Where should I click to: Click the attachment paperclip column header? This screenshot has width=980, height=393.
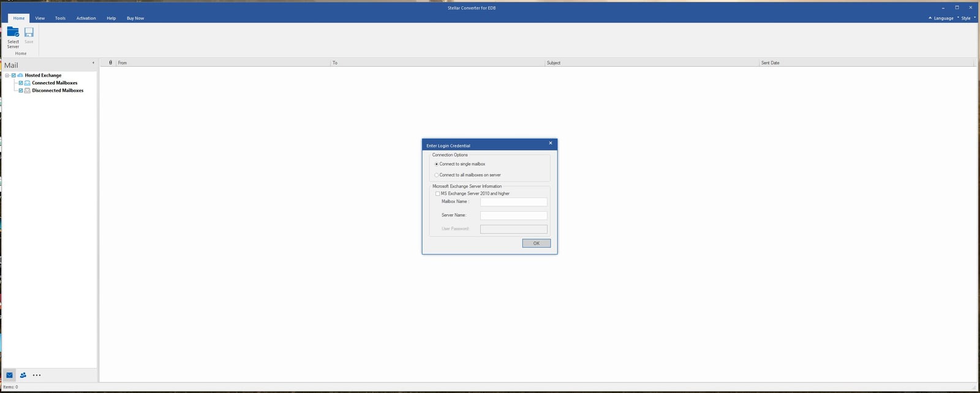[x=110, y=62]
